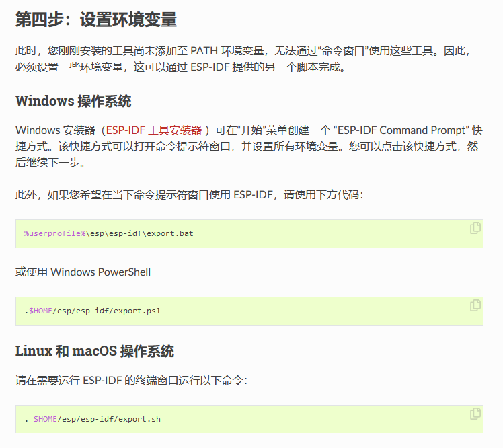The height and width of the screenshot is (448, 503).
Task: Open the ESP-IDF 工具安装器 link
Action: [x=154, y=130]
